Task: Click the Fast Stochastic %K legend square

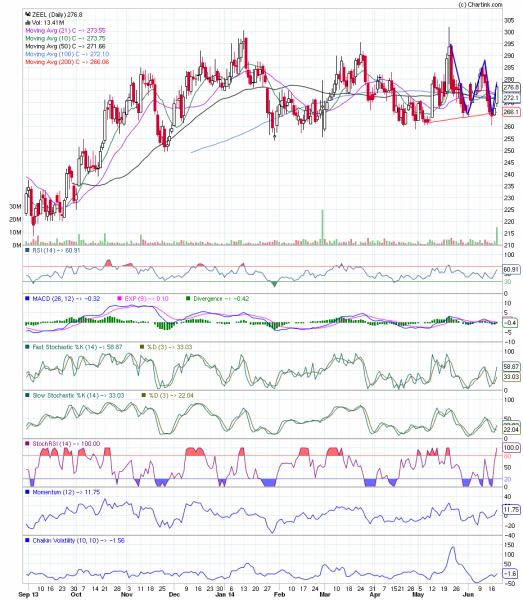Action: [x=27, y=347]
